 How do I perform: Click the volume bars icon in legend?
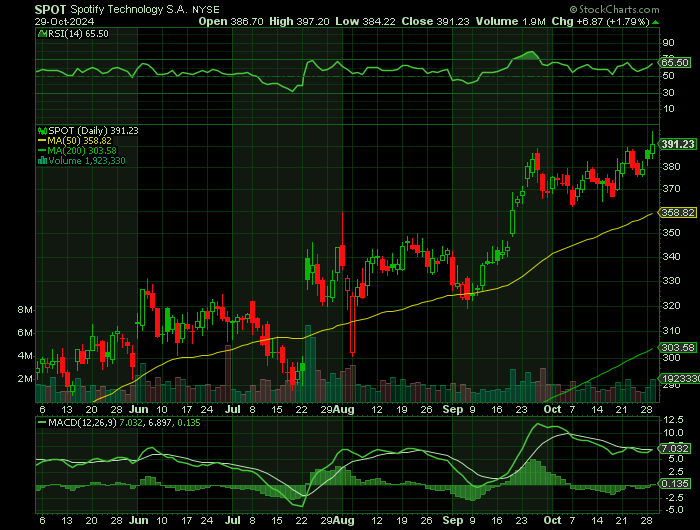42,161
